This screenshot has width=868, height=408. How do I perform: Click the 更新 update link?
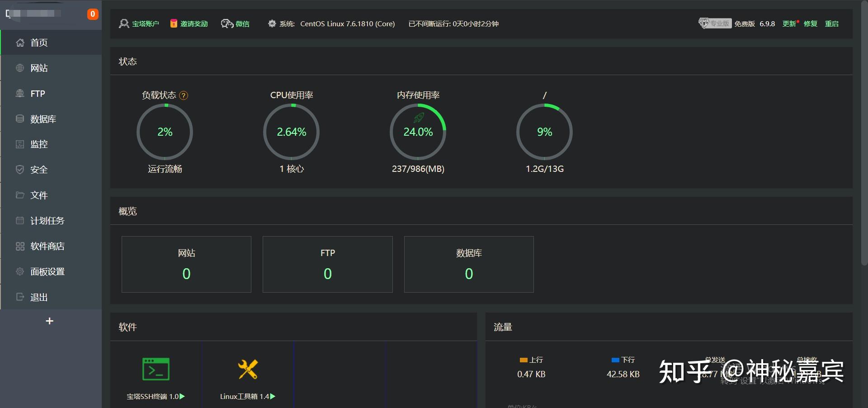(789, 24)
